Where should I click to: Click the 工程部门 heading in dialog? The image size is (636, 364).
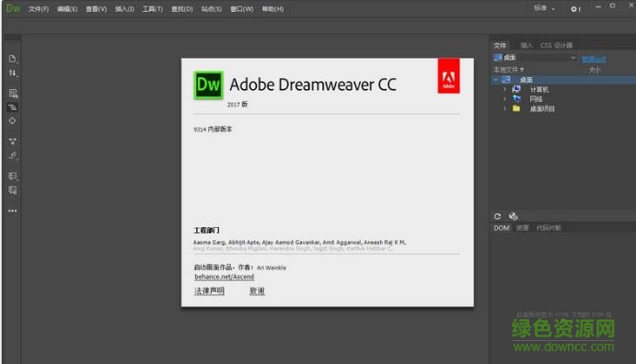tap(206, 231)
